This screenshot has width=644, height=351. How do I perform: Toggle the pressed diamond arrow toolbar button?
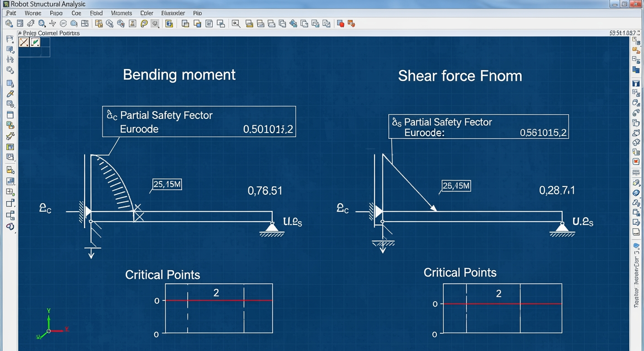tap(155, 23)
